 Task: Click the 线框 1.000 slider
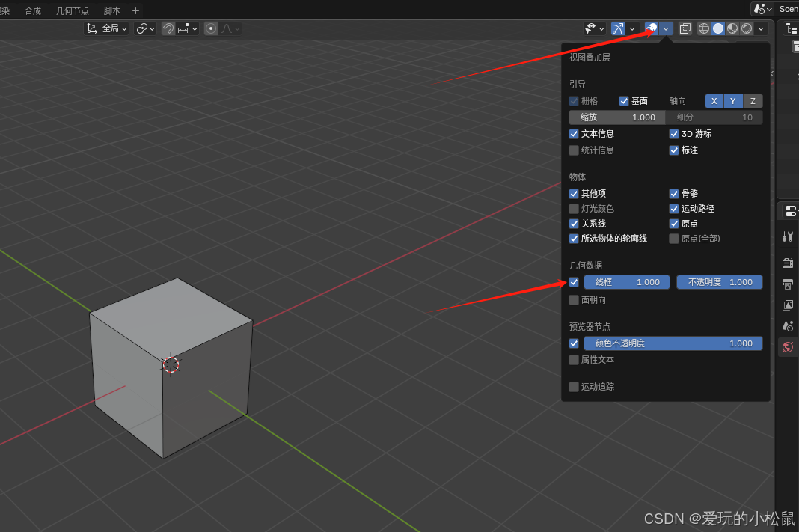click(x=627, y=282)
